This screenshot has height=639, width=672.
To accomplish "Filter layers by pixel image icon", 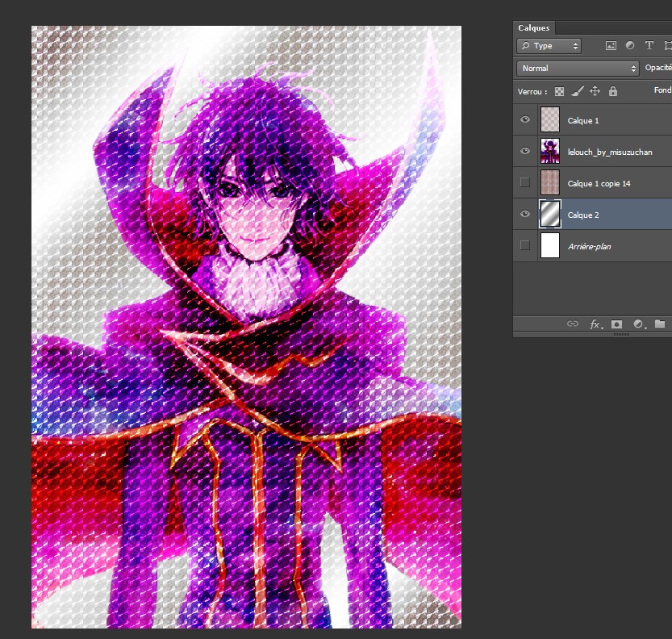I will pos(611,46).
